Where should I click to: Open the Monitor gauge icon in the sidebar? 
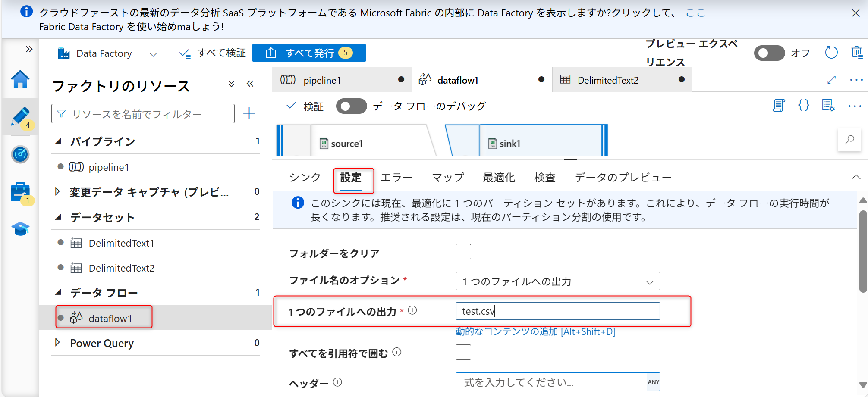pos(20,154)
